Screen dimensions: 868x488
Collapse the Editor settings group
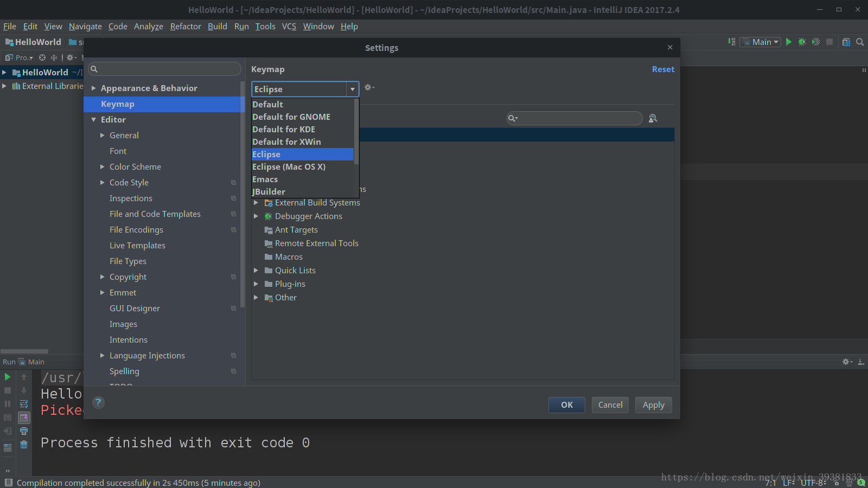coord(93,120)
